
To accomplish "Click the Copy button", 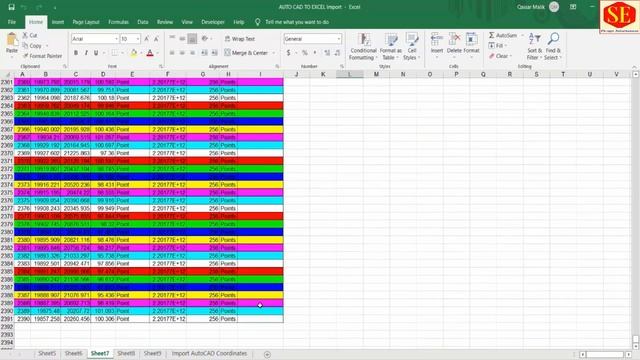I will [x=33, y=46].
